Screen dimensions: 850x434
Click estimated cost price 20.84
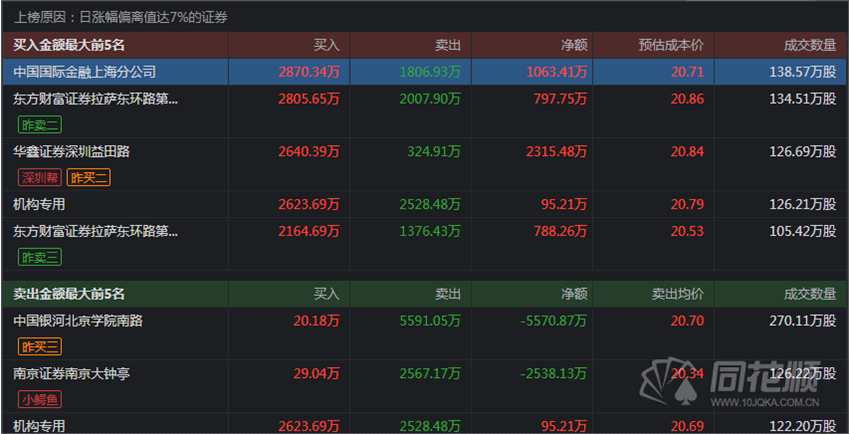687,152
